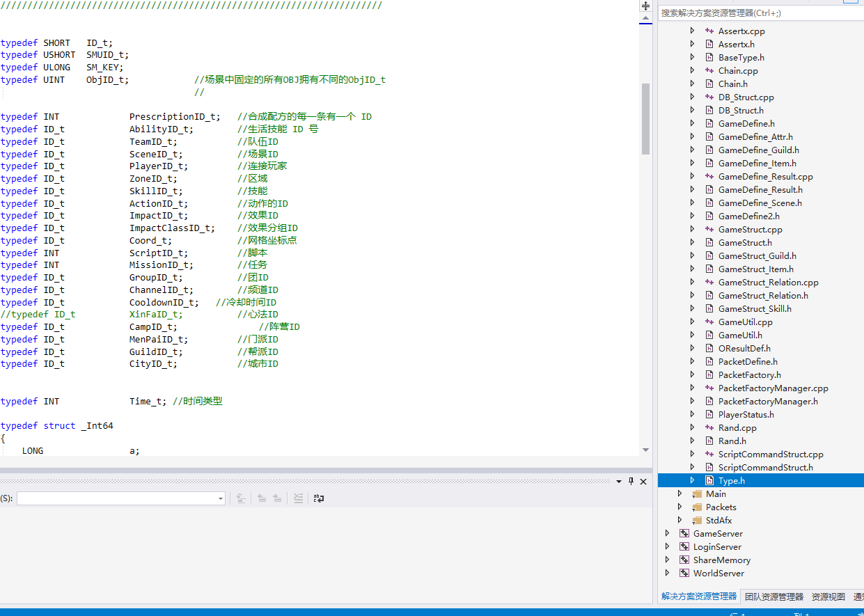Select GameDefine_Guild.h in the solution tree

(x=758, y=150)
